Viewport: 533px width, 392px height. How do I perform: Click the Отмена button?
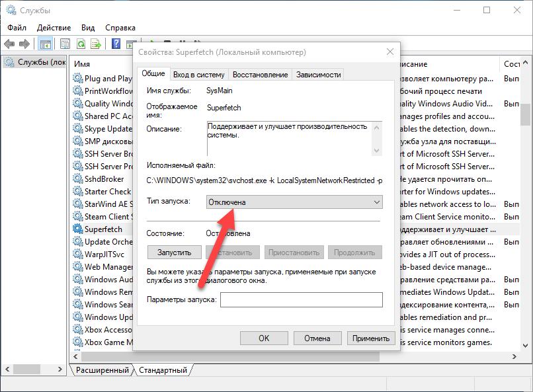pos(317,338)
